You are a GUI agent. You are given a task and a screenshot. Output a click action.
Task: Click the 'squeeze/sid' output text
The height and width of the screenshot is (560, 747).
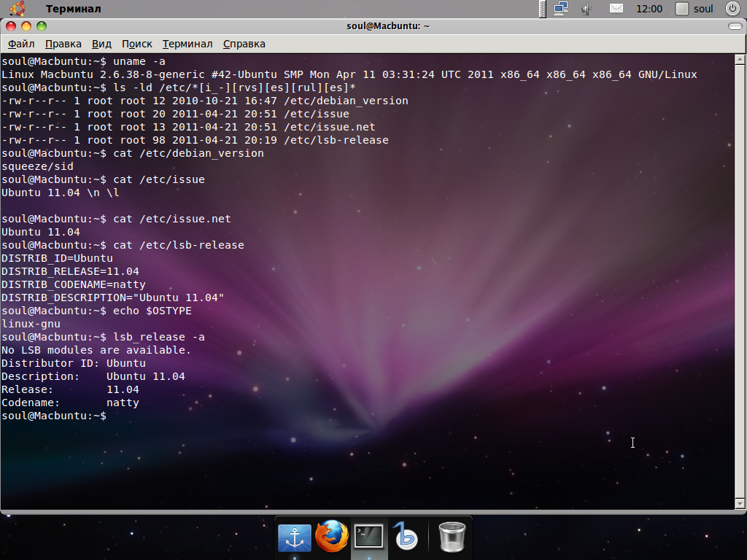coord(37,166)
